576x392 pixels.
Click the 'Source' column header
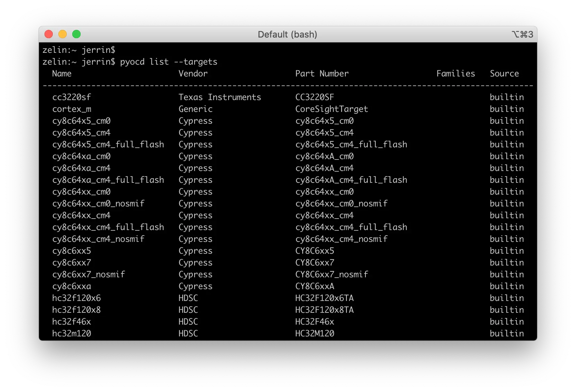pyautogui.click(x=504, y=74)
